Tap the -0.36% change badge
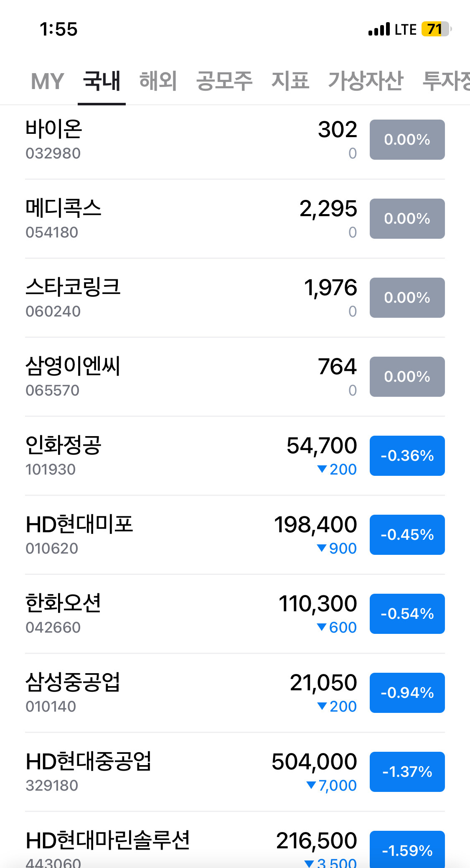 point(407,456)
